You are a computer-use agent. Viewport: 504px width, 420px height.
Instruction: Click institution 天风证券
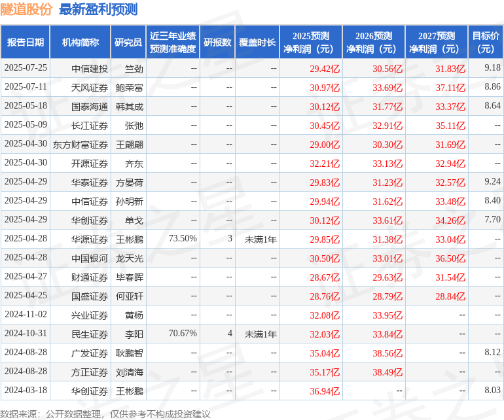[x=90, y=88]
